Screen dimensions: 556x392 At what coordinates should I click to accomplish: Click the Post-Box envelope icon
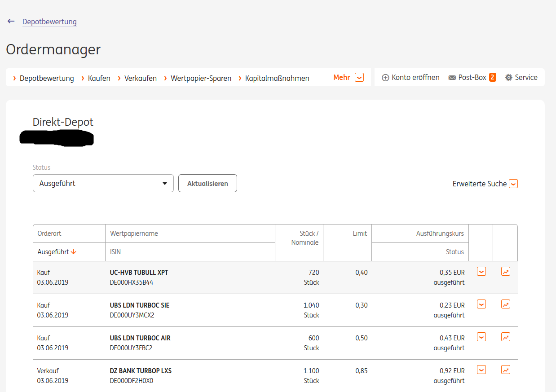pos(452,78)
